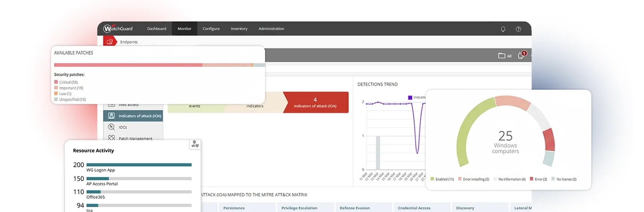644x212 pixels.
Task: Open the Dashboard menu
Action: point(157,29)
